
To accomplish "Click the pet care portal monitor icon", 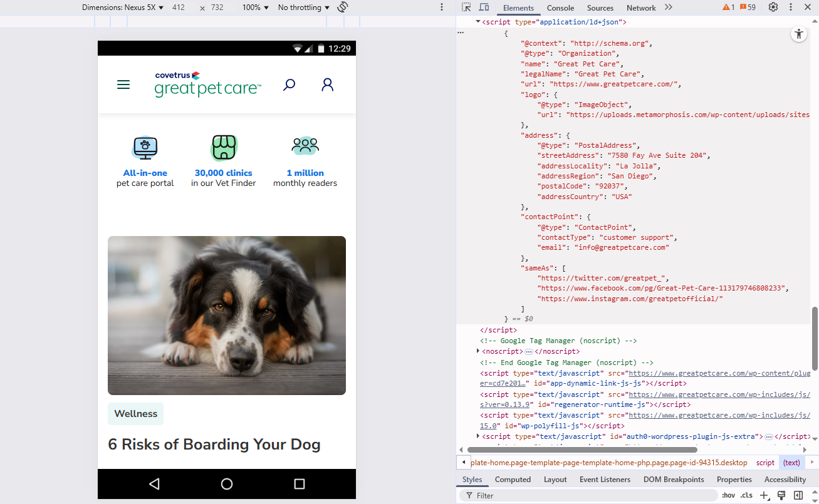I will [145, 148].
